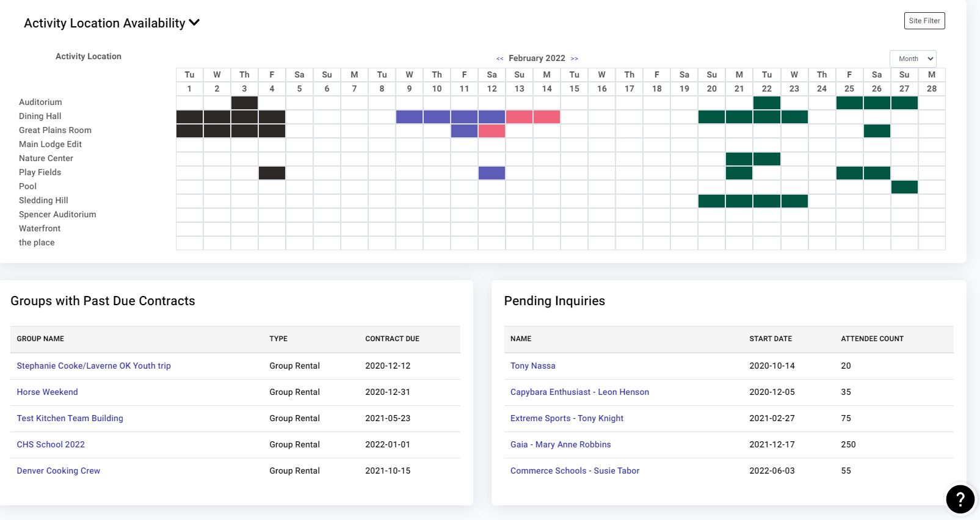
Task: Select the Main Lodge Edit label
Action: coord(50,144)
